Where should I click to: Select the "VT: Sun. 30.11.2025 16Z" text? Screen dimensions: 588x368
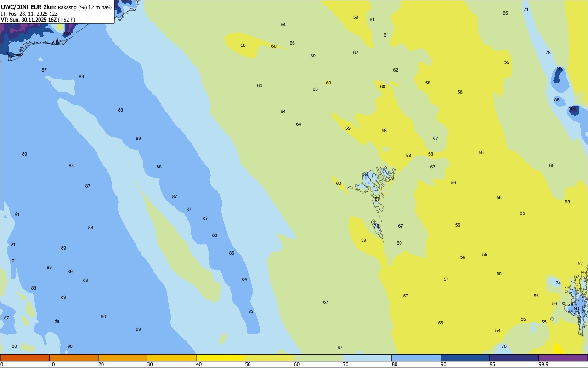coord(29,20)
